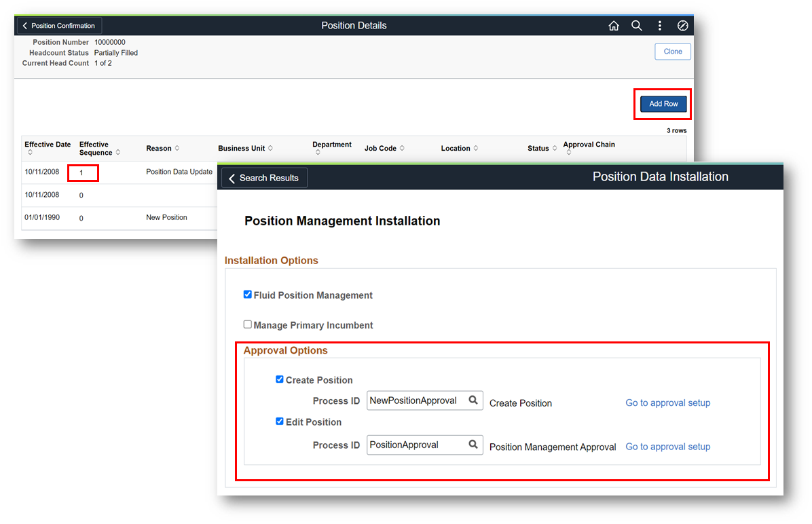Click the back chevron on Position Confirmation
Image resolution: width=812 pixels, height=524 pixels.
(x=24, y=25)
